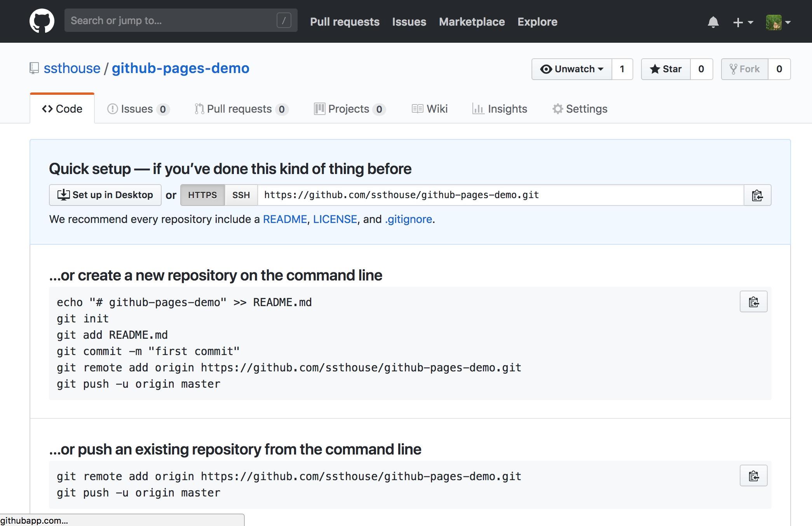Switch to the Projects tab

pos(348,109)
